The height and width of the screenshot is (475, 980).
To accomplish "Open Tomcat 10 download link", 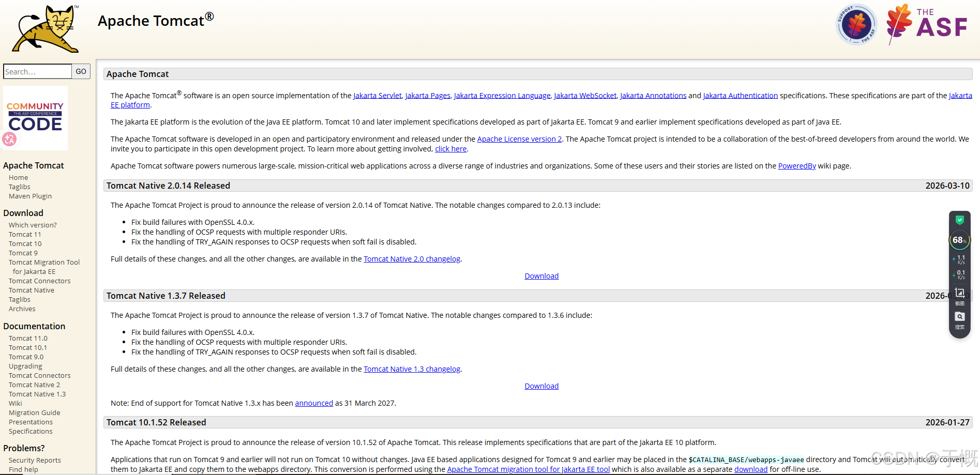I will [x=25, y=243].
